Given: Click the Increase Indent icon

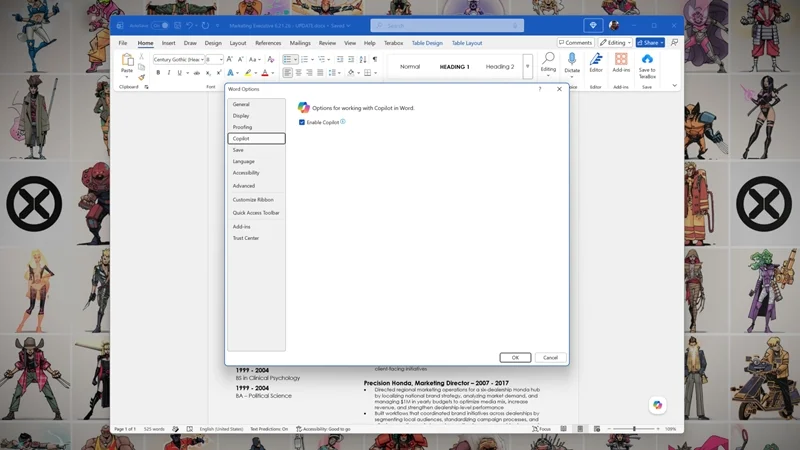Looking at the screenshot, I should (x=351, y=59).
